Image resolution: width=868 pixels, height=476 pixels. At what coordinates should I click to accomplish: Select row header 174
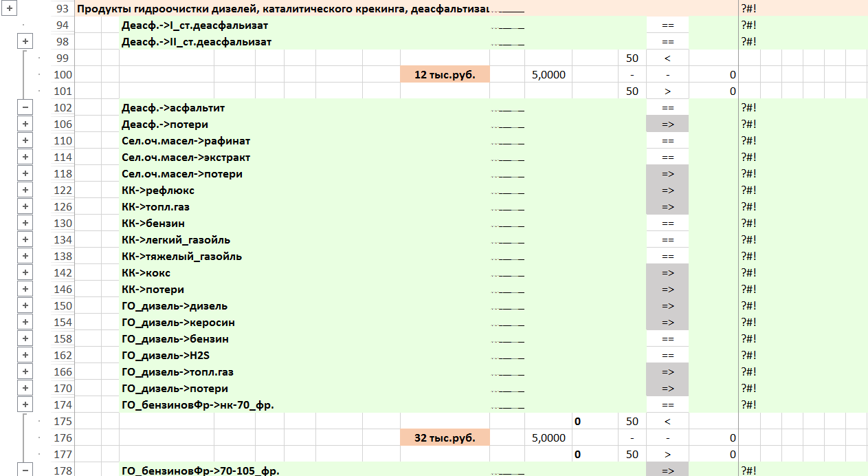point(62,404)
